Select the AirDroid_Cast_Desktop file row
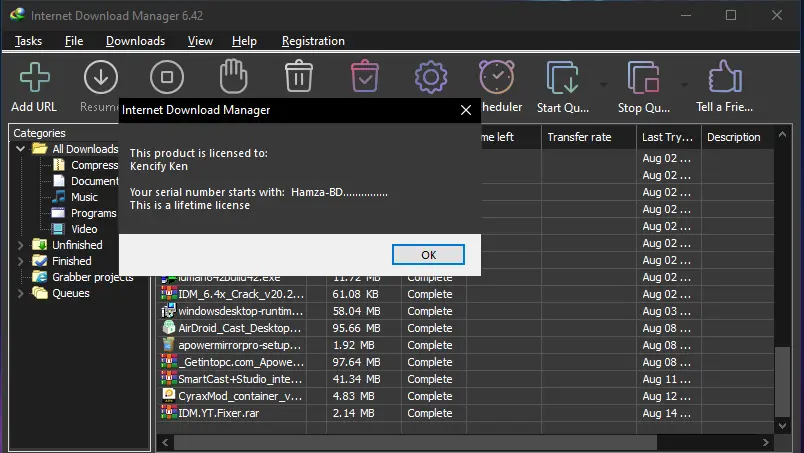Viewport: 804px width, 453px height. 467,328
